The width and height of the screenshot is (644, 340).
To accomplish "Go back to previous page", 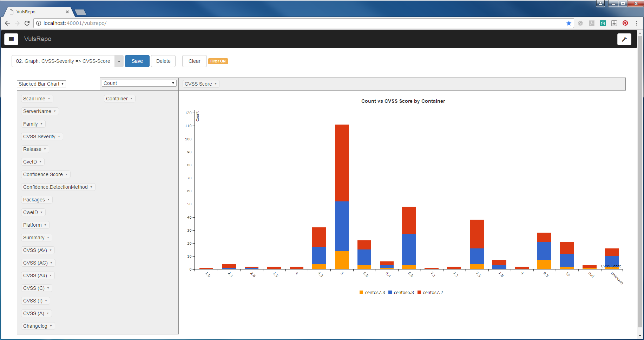I will point(7,23).
